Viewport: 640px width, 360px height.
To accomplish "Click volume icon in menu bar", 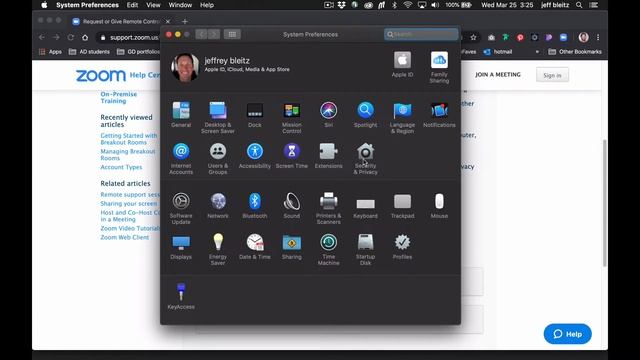I will tap(435, 5).
